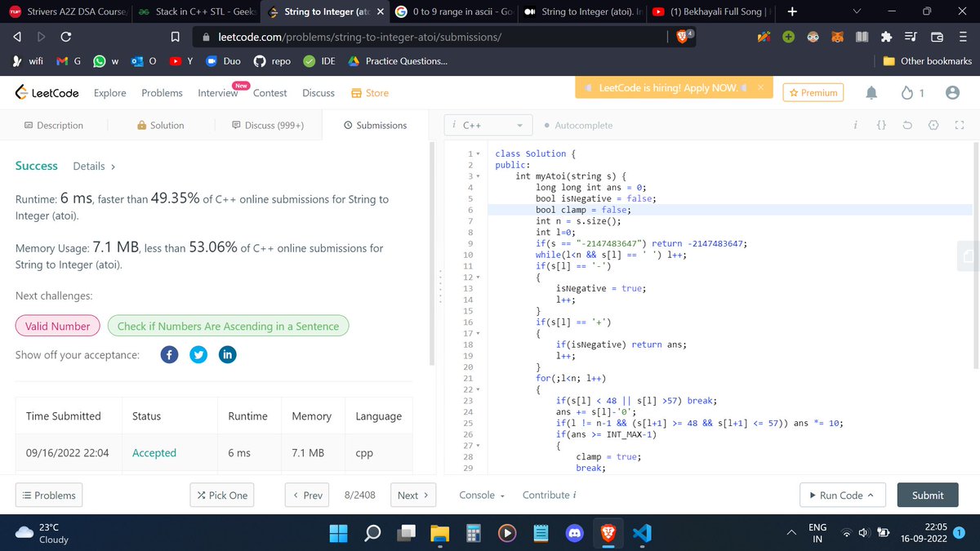Switch to the Solution tab

[x=160, y=126]
